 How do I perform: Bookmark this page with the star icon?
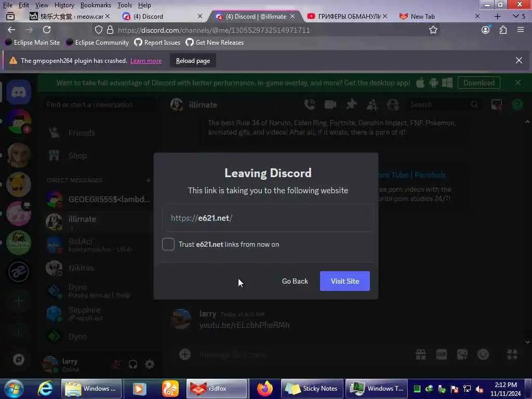click(433, 30)
